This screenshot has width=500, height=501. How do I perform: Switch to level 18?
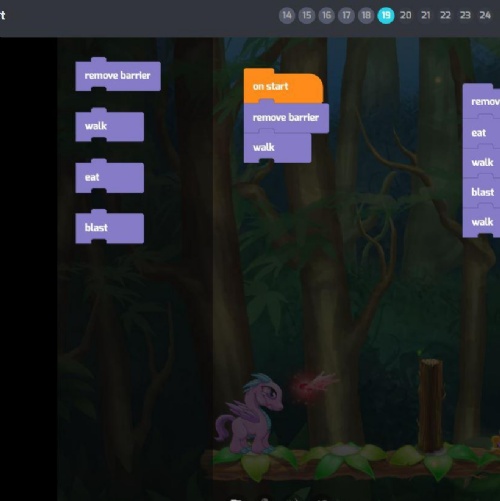click(366, 15)
